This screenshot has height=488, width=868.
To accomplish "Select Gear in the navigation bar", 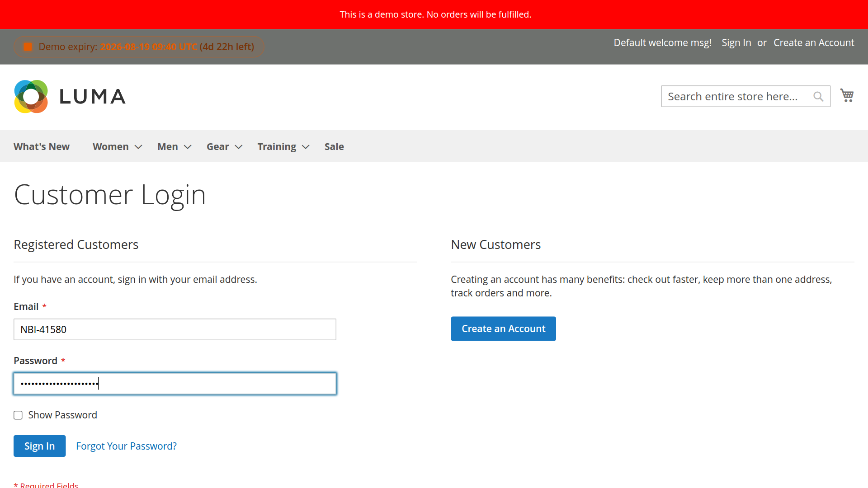I will (x=218, y=146).
